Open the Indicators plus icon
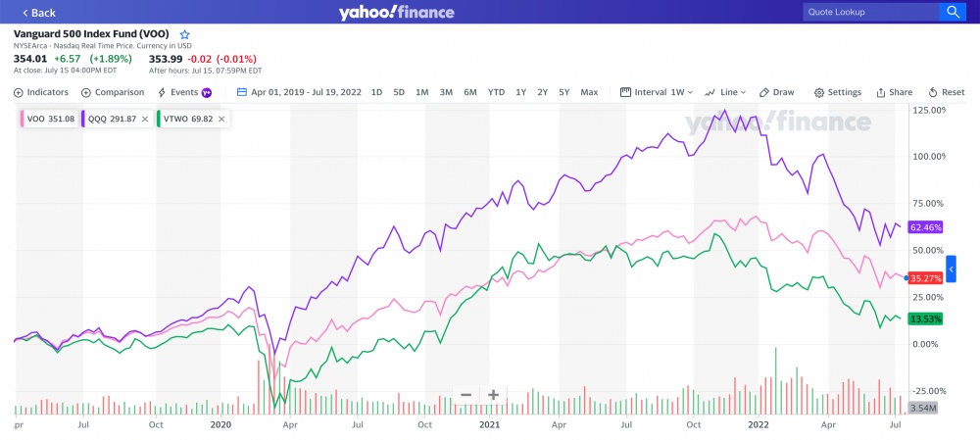 (18, 92)
